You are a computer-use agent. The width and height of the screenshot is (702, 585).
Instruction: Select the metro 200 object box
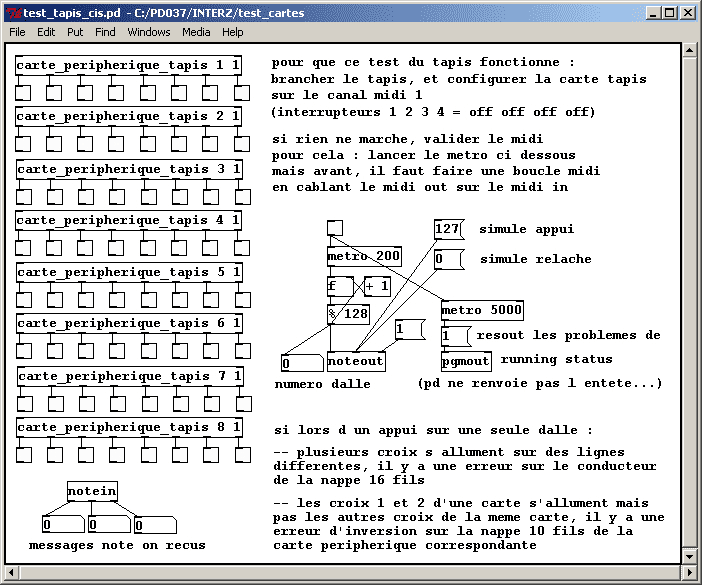pos(364,257)
